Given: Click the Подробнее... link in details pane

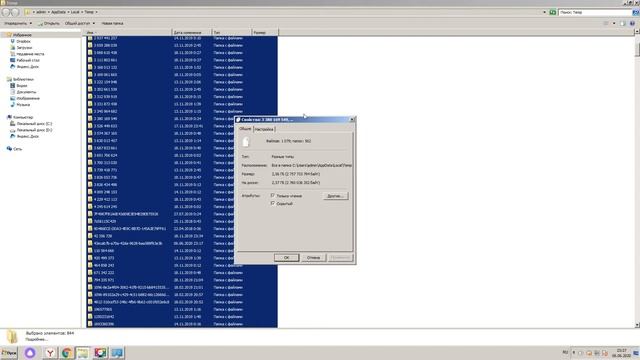Looking at the screenshot, I should tap(36, 339).
